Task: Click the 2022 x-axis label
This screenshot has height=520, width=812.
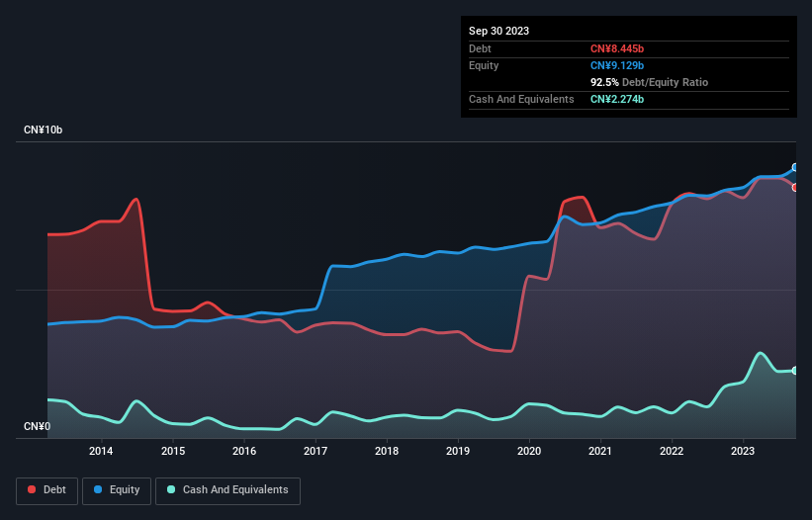Action: click(x=672, y=451)
